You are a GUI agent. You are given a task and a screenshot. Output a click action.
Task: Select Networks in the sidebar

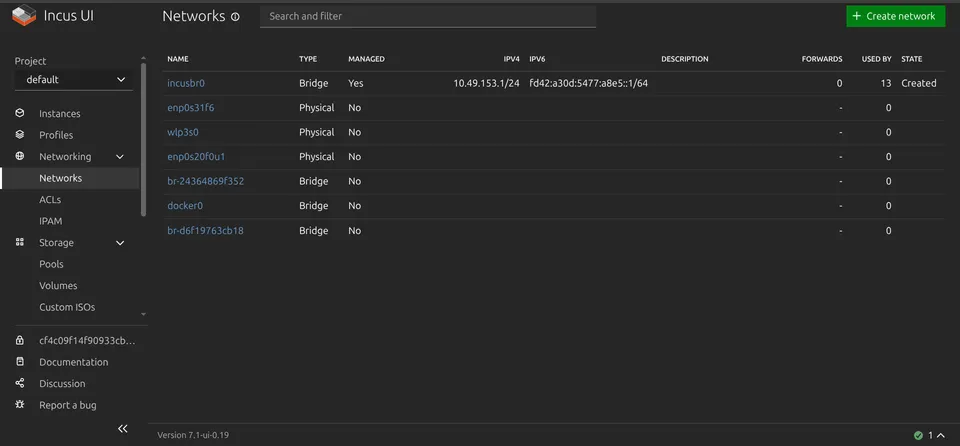click(x=60, y=178)
